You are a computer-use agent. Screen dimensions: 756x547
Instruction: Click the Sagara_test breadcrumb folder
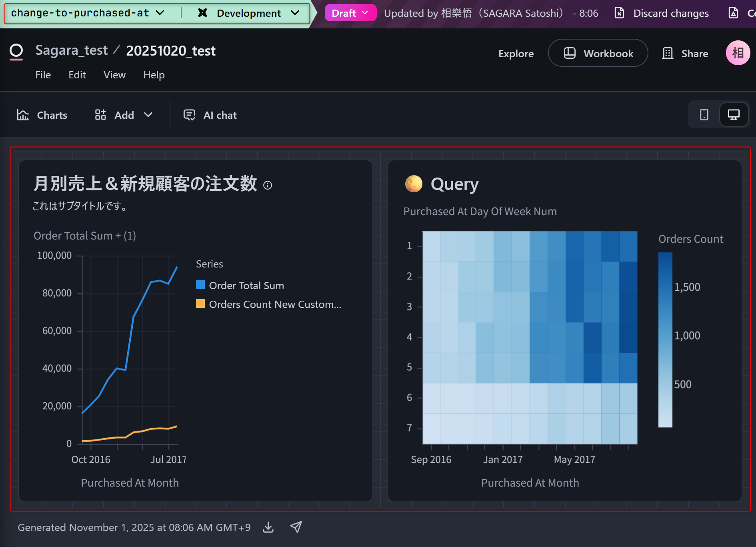pos(72,50)
